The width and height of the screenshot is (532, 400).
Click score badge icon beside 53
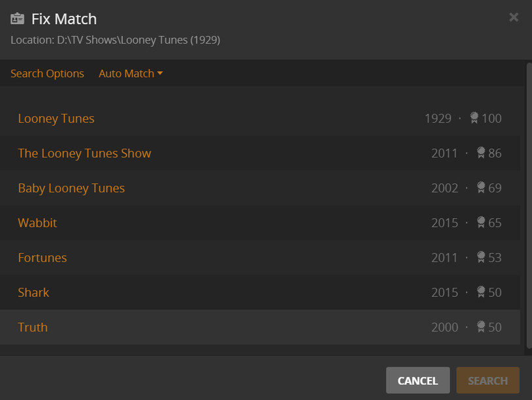pyautogui.click(x=481, y=257)
